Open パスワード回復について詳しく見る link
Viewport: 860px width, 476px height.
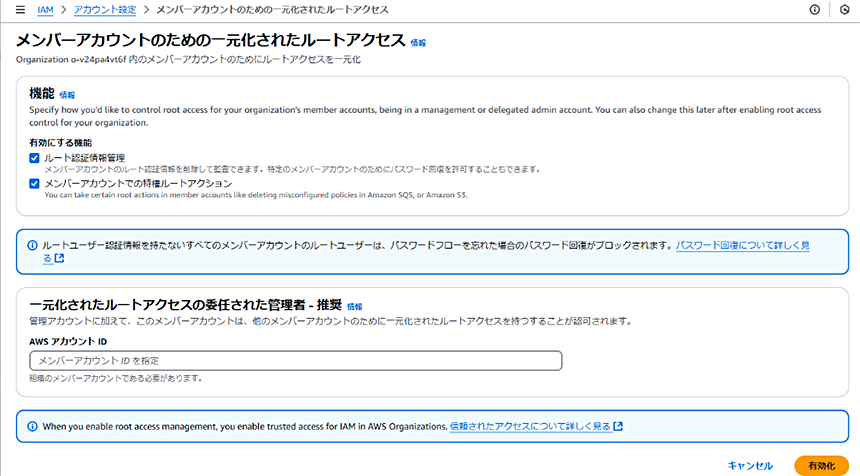[x=742, y=244]
